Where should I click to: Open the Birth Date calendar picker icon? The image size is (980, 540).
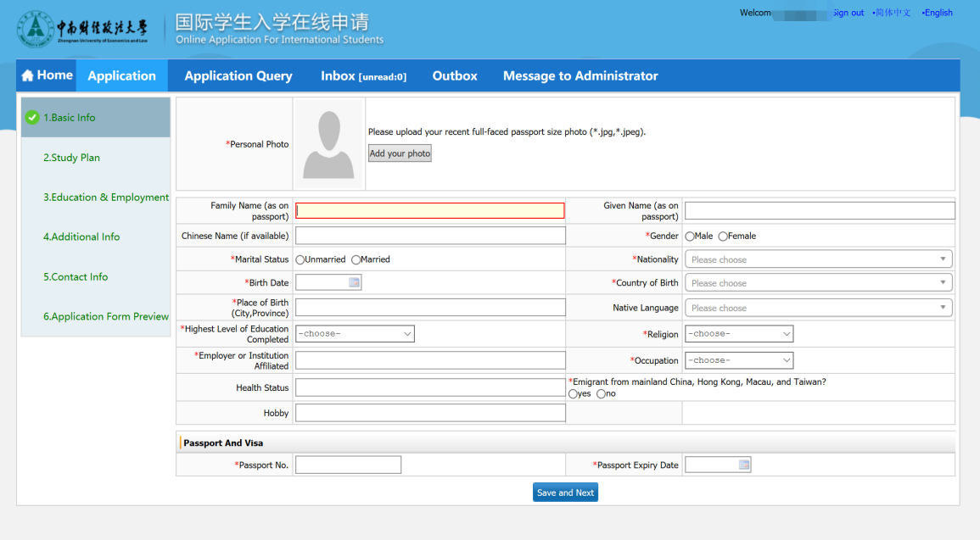[x=354, y=283]
